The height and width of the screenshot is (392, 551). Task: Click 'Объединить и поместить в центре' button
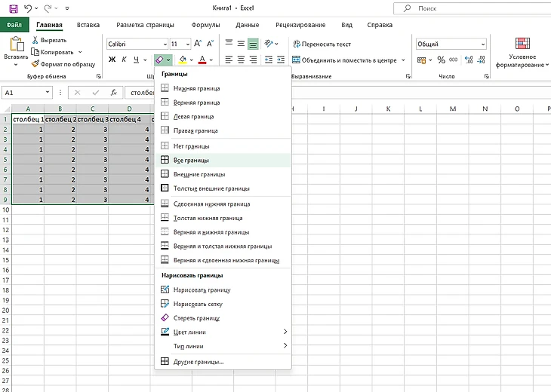348,60
